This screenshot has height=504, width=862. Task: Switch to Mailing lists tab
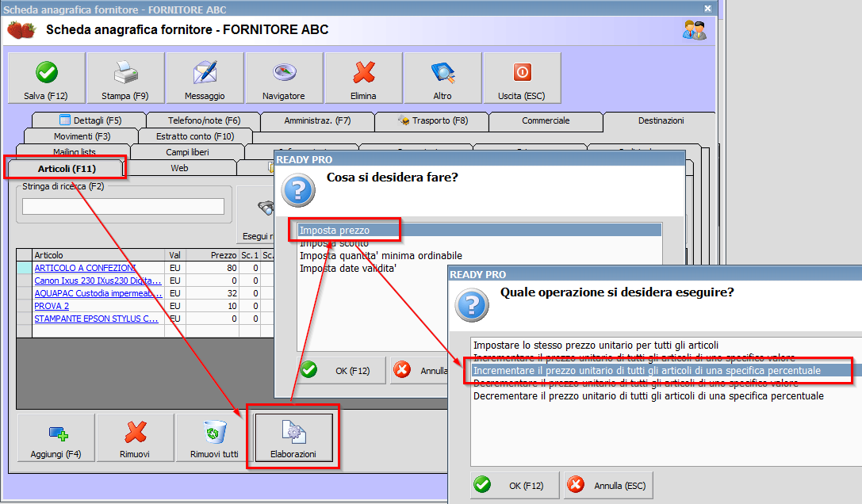pyautogui.click(x=75, y=151)
